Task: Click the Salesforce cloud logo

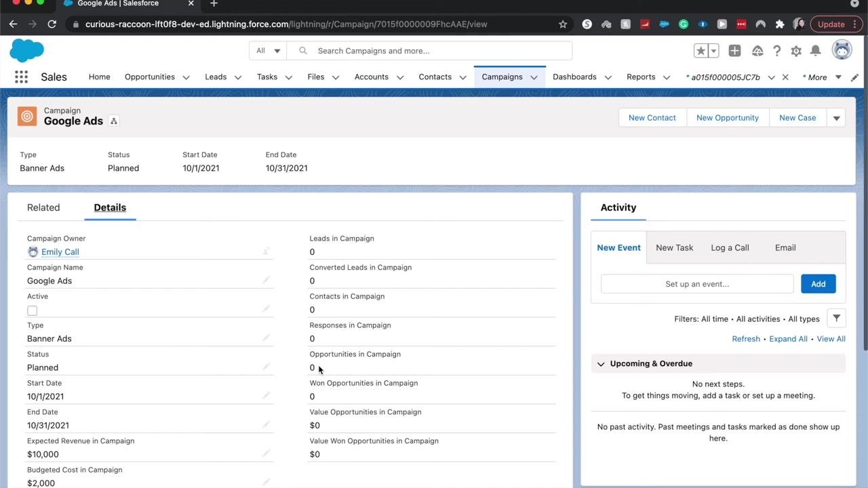Action: coord(27,51)
